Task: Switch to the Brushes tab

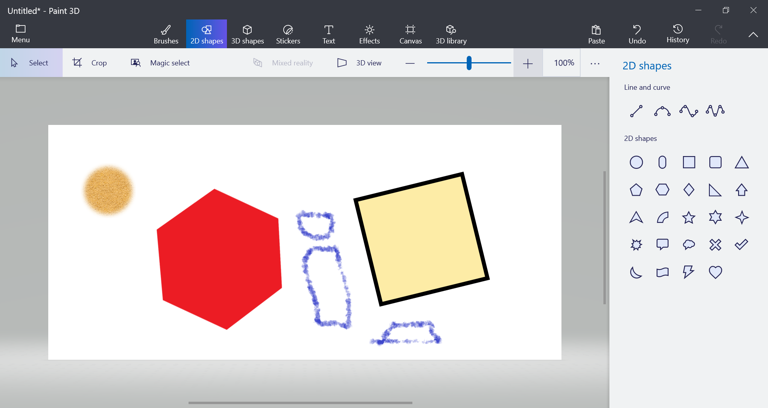Action: [166, 34]
